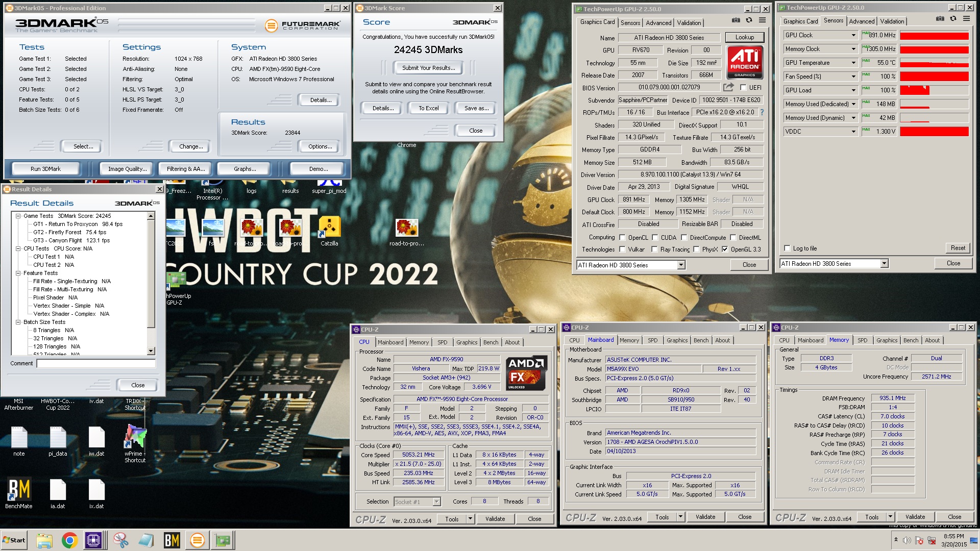Open Bench tab in the CPU-Z Memory window

point(911,340)
